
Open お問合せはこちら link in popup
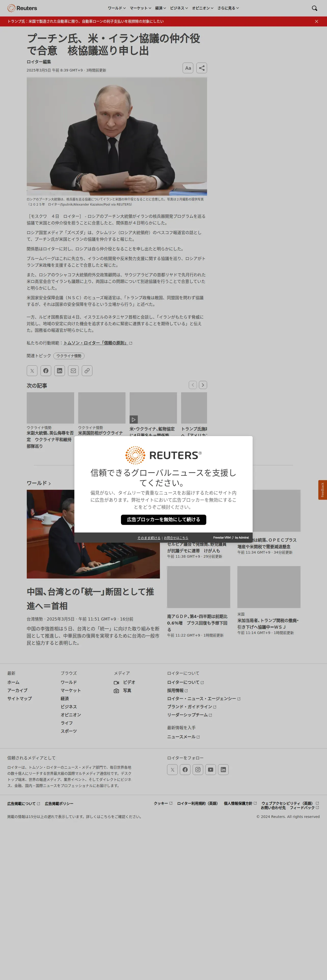pyautogui.click(x=176, y=538)
